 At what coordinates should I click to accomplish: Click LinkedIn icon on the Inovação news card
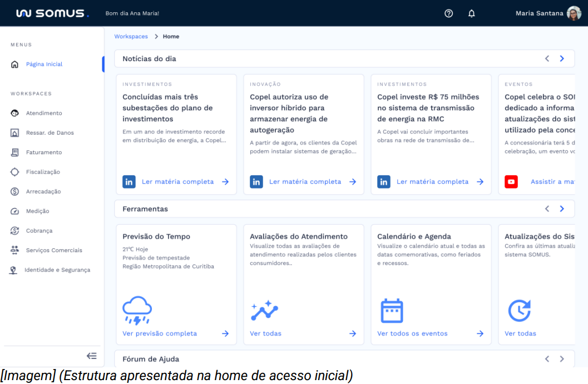[x=256, y=181]
